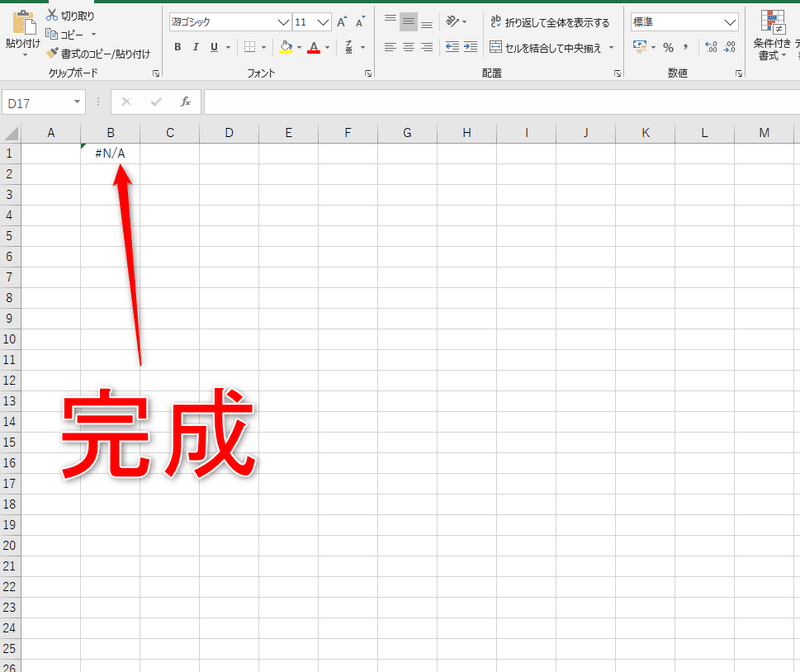800x672 pixels.
Task: Select column H header
Action: coord(467,133)
